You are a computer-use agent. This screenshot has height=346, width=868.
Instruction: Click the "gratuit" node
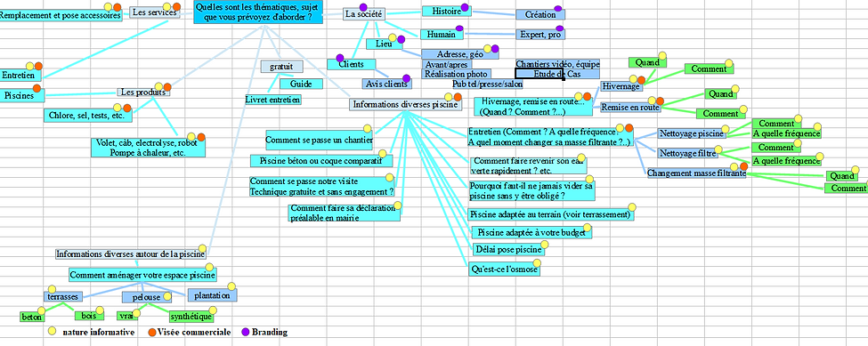coord(282,67)
